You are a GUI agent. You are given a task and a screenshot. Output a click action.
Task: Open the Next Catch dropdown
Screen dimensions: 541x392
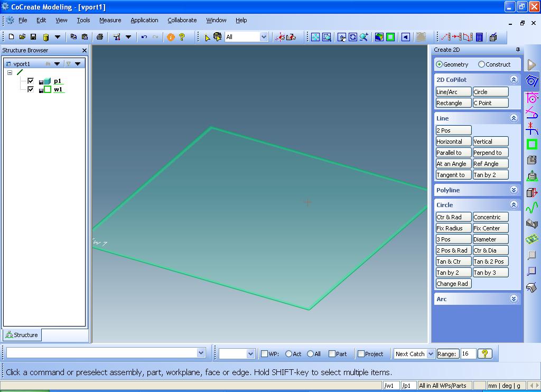[431, 353]
